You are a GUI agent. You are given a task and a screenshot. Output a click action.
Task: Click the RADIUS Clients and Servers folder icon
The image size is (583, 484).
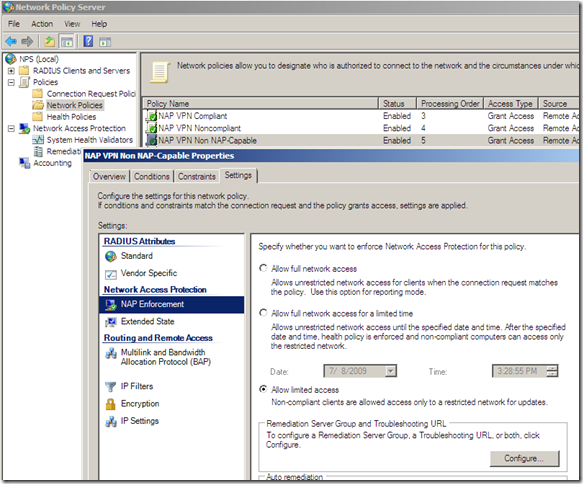24,70
